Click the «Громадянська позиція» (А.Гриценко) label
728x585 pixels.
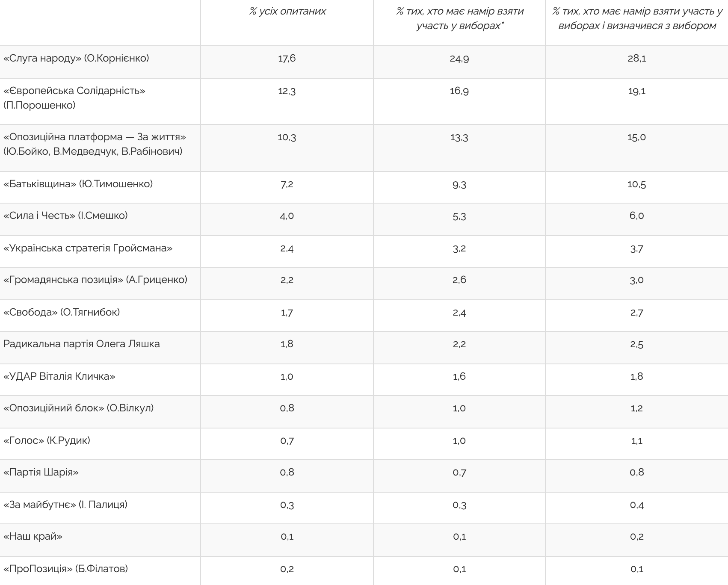(95, 280)
